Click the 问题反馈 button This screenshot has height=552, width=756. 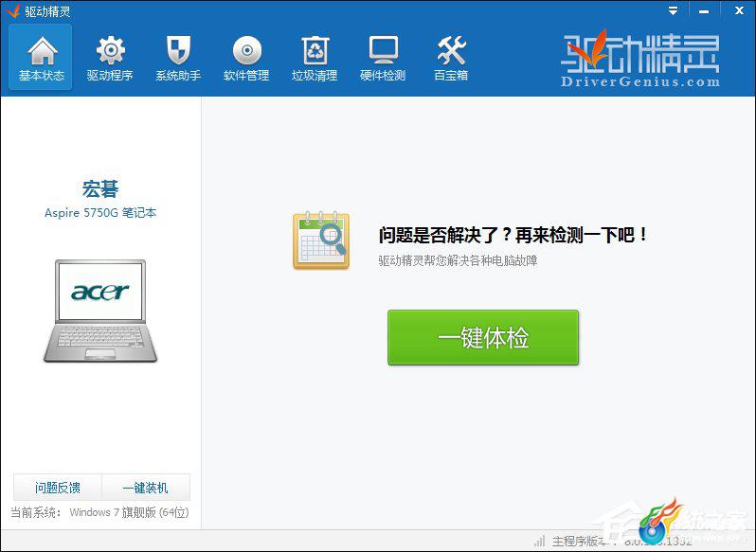(58, 488)
